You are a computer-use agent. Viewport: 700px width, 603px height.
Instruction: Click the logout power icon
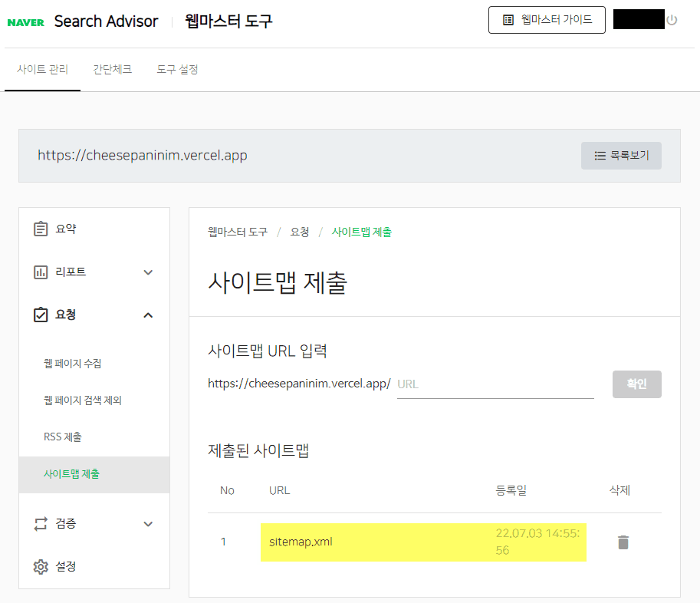tap(673, 21)
